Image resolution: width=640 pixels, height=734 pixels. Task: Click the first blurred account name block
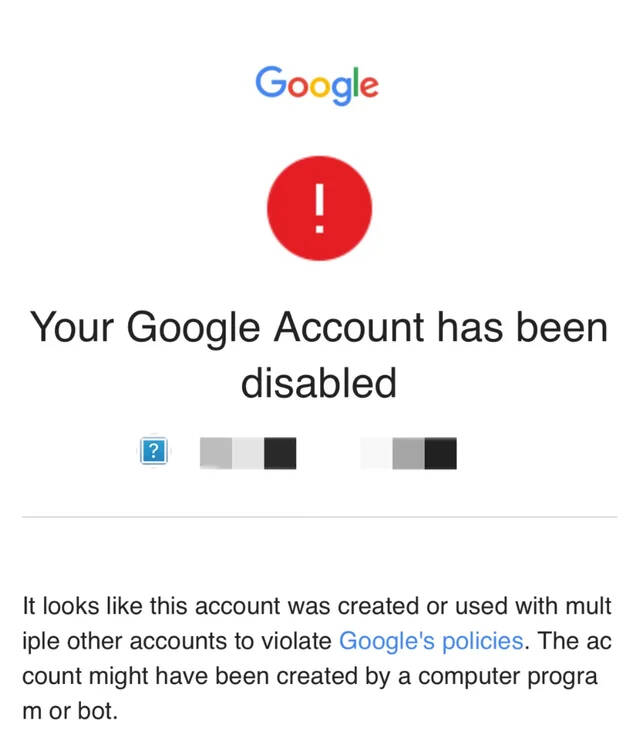click(248, 452)
